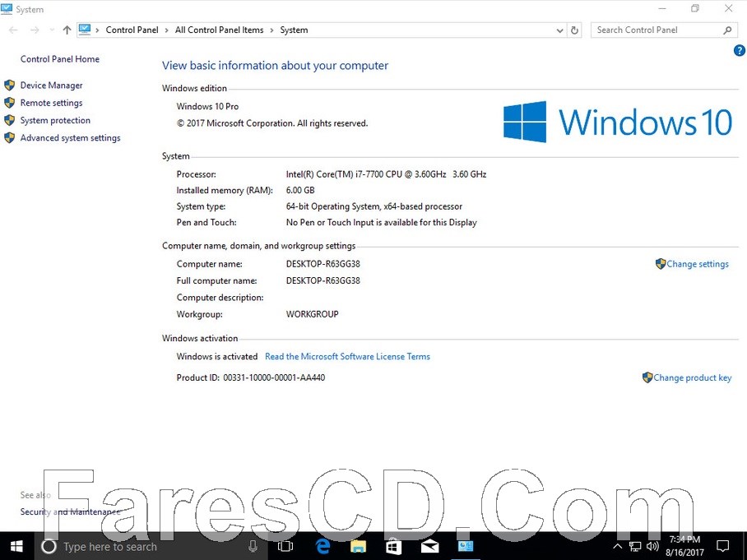Click Change product key link

pos(692,377)
